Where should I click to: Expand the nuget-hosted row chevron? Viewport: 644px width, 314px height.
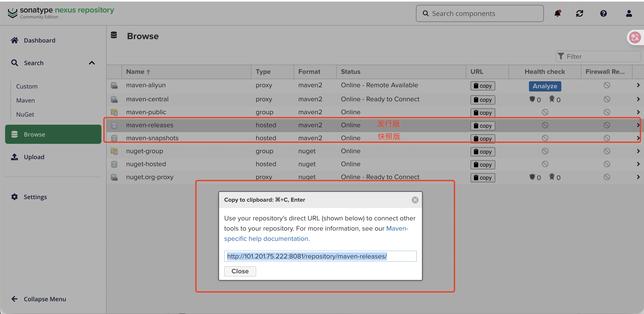click(x=638, y=164)
